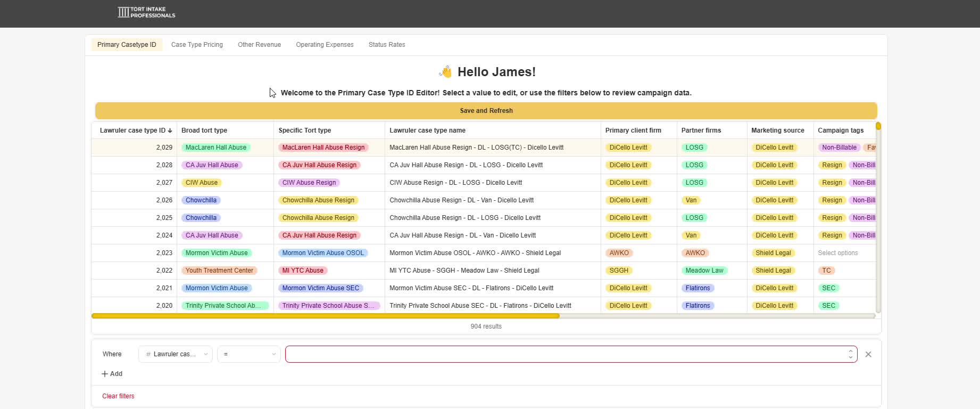Image resolution: width=980 pixels, height=409 pixels.
Task: Open the Operating Expenses tab
Action: (x=325, y=45)
